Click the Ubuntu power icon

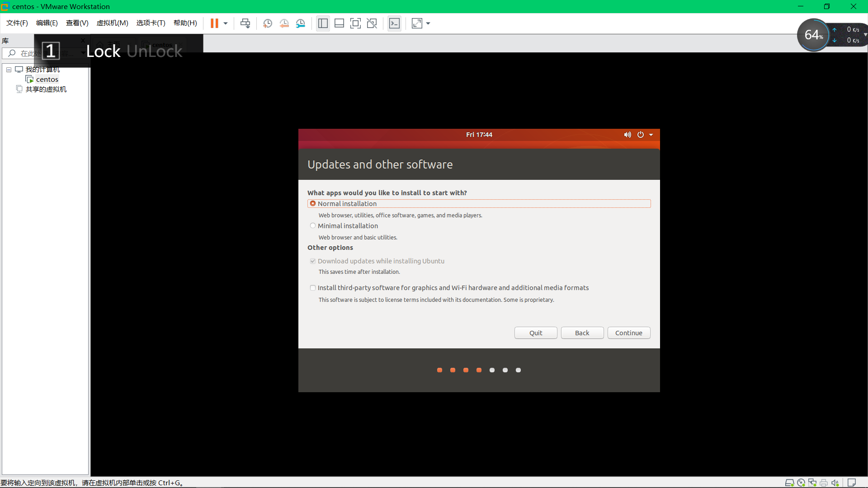tap(641, 135)
